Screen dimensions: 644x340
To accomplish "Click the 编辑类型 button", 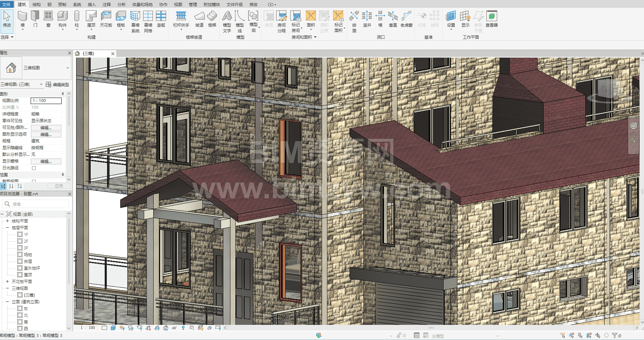I will (x=58, y=84).
